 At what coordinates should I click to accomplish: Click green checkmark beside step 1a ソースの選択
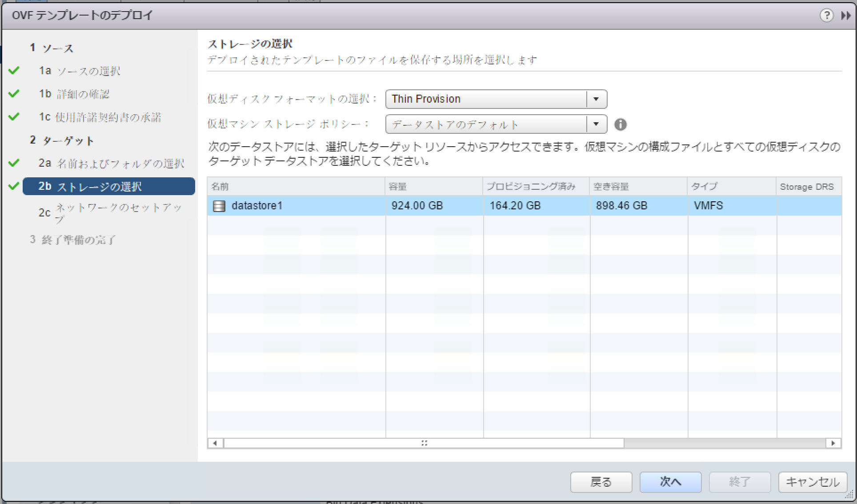tap(14, 70)
